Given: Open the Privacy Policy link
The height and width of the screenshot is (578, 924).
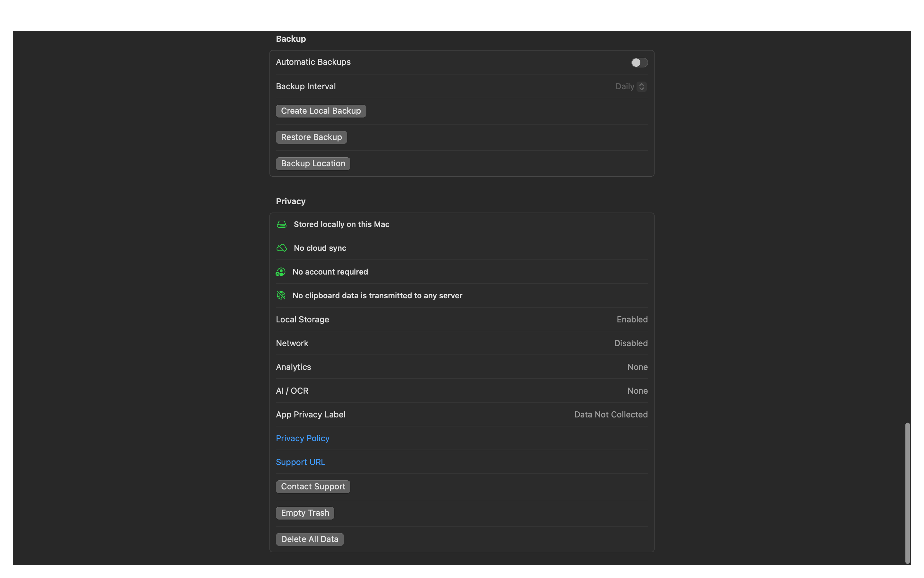Looking at the screenshot, I should click(303, 438).
